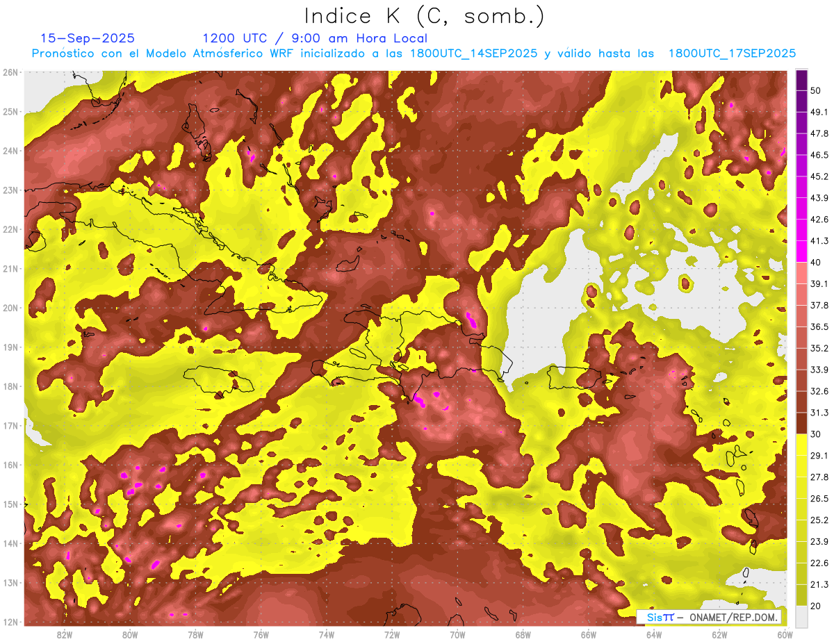Pick the dark brown swatch between 30 and 31.3
The width and height of the screenshot is (834, 644).
pyautogui.click(x=801, y=423)
